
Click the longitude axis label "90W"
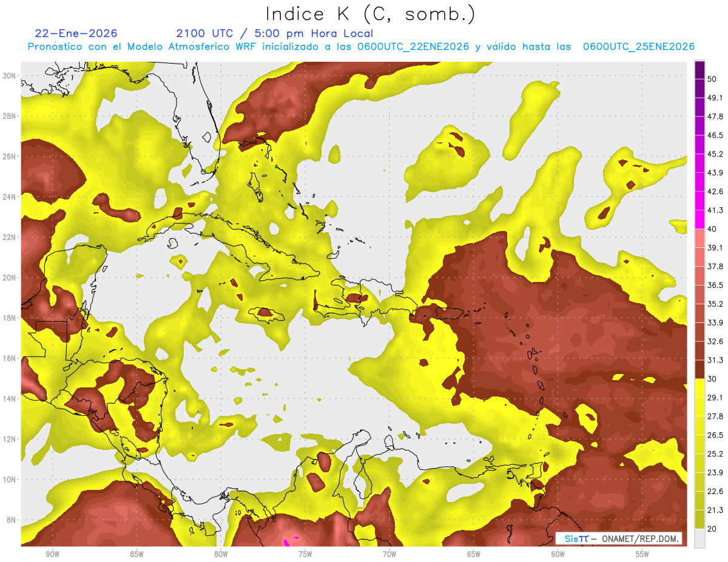point(52,554)
